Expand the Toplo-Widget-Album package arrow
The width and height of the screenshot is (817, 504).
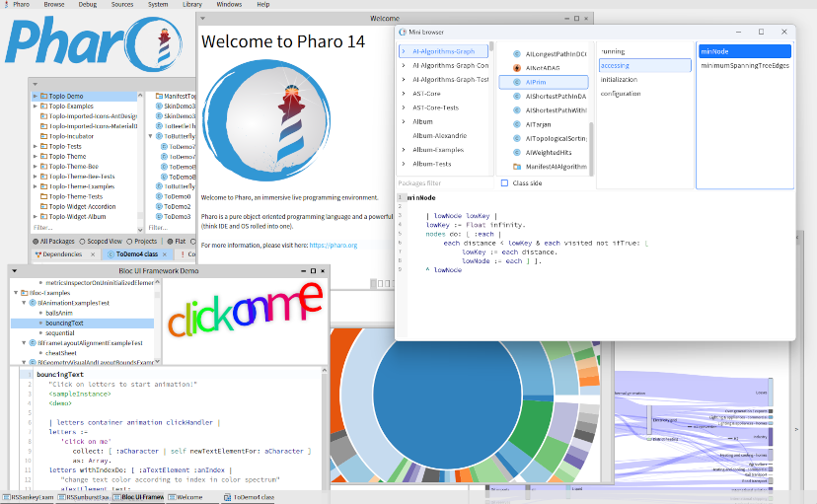coord(36,217)
